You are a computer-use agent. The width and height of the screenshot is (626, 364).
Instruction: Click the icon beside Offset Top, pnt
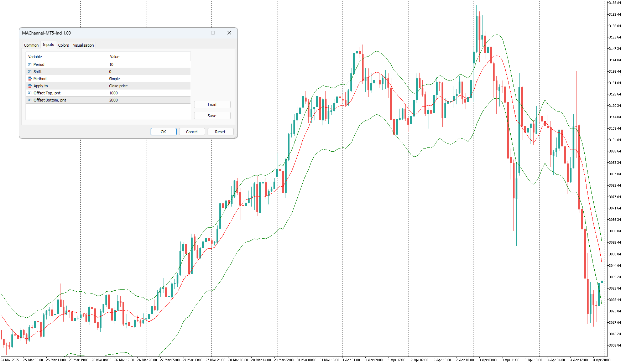pyautogui.click(x=30, y=93)
